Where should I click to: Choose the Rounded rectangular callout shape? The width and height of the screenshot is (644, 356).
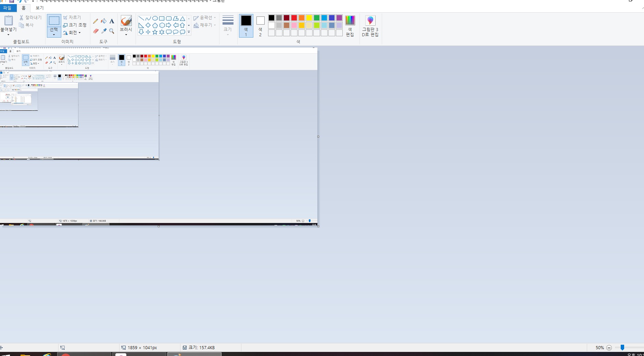(168, 32)
